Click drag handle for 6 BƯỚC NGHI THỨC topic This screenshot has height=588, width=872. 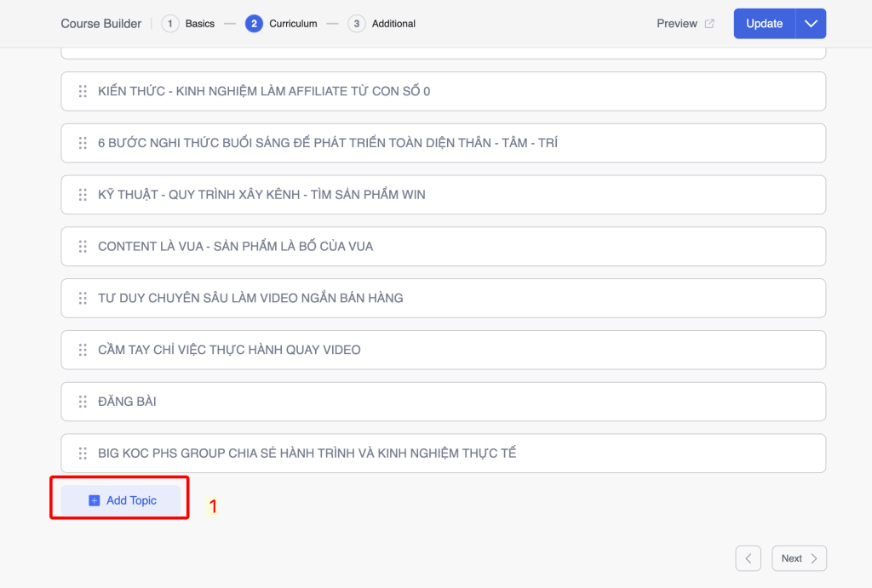83,143
